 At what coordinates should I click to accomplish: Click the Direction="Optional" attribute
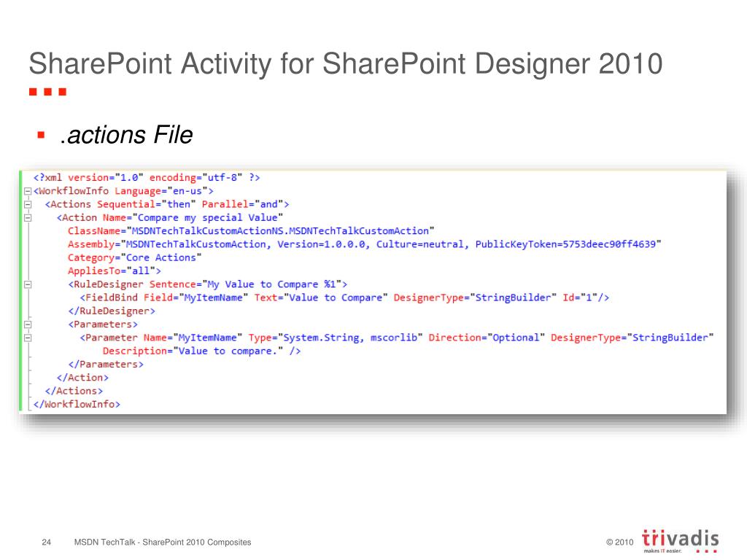487,338
